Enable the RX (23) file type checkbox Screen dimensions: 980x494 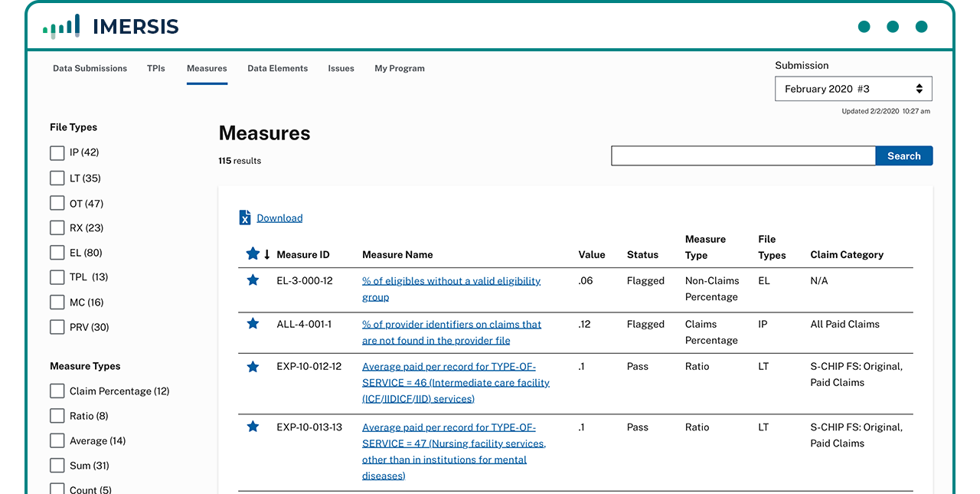(x=57, y=228)
